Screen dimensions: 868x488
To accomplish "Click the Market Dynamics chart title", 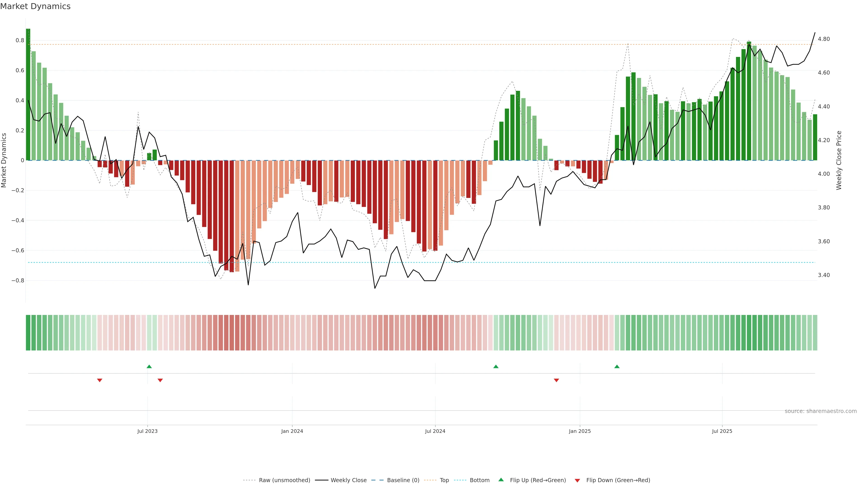I will point(35,6).
